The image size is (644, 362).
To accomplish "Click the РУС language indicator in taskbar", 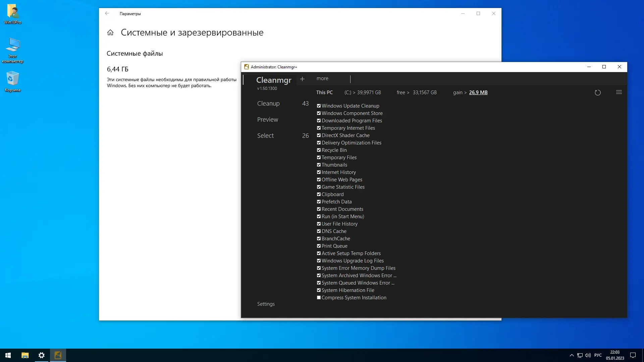I will click(x=598, y=355).
